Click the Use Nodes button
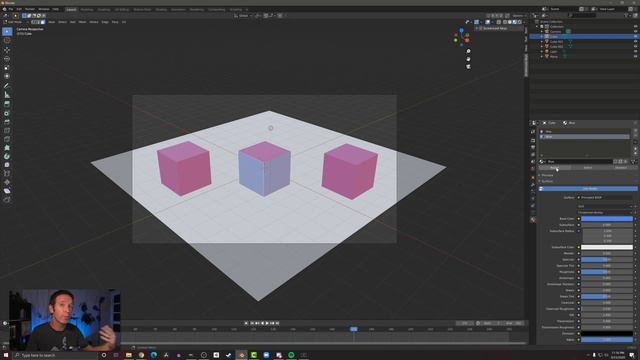This screenshot has height=360, width=640. coord(588,189)
